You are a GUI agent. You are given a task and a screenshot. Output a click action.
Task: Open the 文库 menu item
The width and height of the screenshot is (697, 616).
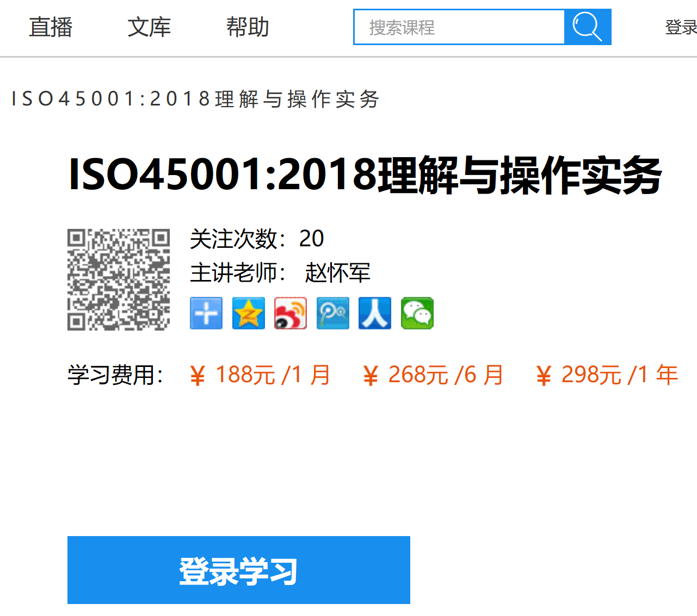[x=149, y=27]
